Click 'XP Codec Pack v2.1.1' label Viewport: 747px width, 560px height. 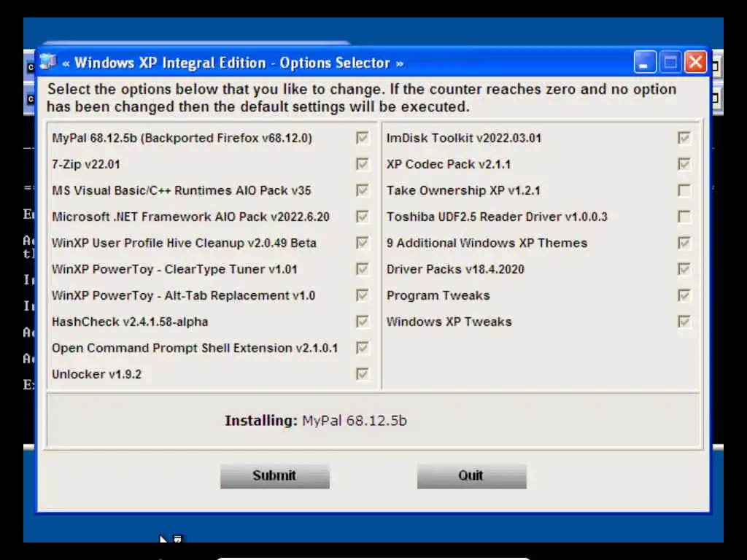coord(449,164)
